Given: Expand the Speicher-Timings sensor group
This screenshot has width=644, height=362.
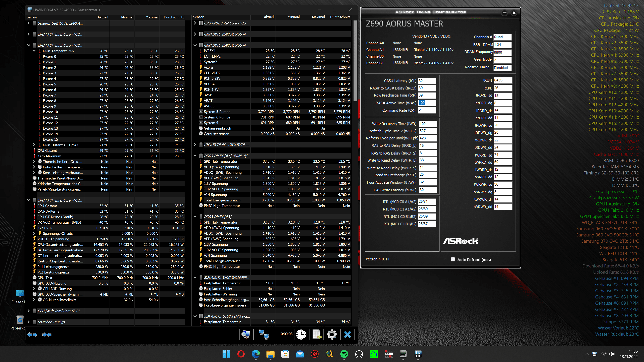Looking at the screenshot, I should point(29,322).
